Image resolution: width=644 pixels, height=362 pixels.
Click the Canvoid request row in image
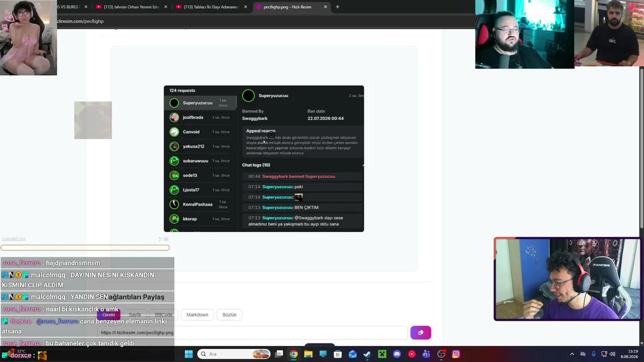[200, 132]
